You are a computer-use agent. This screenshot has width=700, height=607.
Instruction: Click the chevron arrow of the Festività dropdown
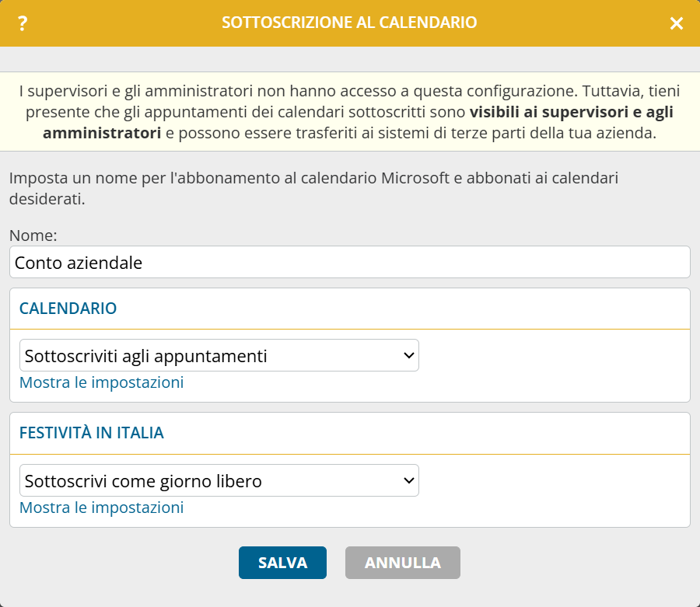click(408, 481)
